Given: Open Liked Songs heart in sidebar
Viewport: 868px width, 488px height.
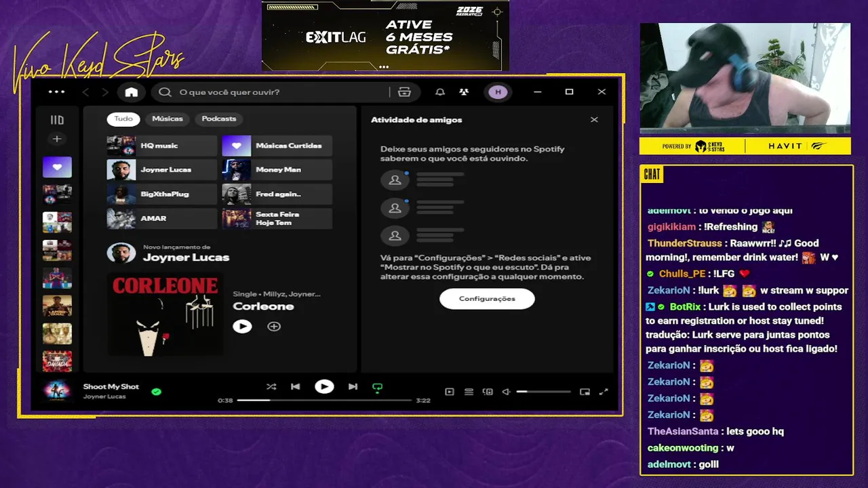Looking at the screenshot, I should coord(57,167).
